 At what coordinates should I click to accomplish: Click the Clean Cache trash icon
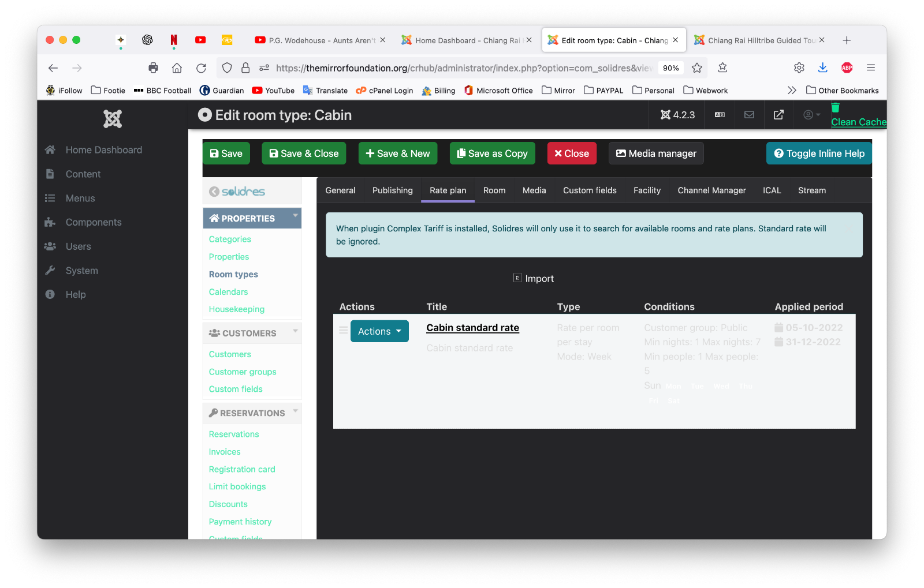[x=835, y=108]
